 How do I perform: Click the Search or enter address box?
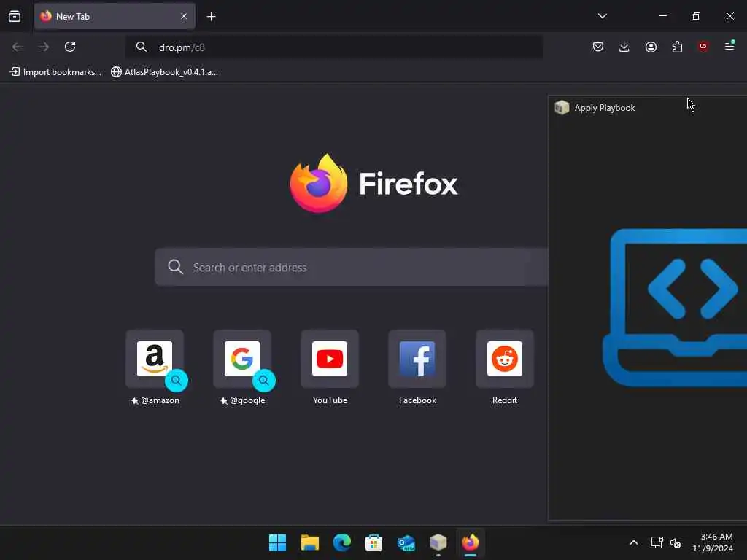click(x=352, y=267)
